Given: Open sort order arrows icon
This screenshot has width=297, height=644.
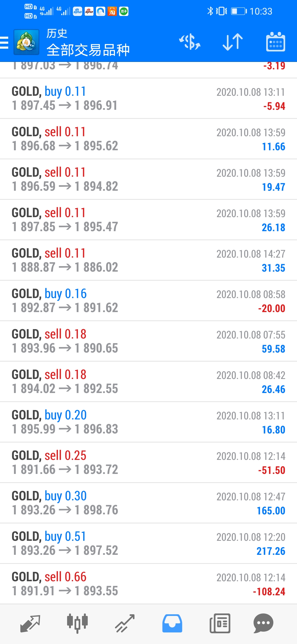Looking at the screenshot, I should (233, 42).
